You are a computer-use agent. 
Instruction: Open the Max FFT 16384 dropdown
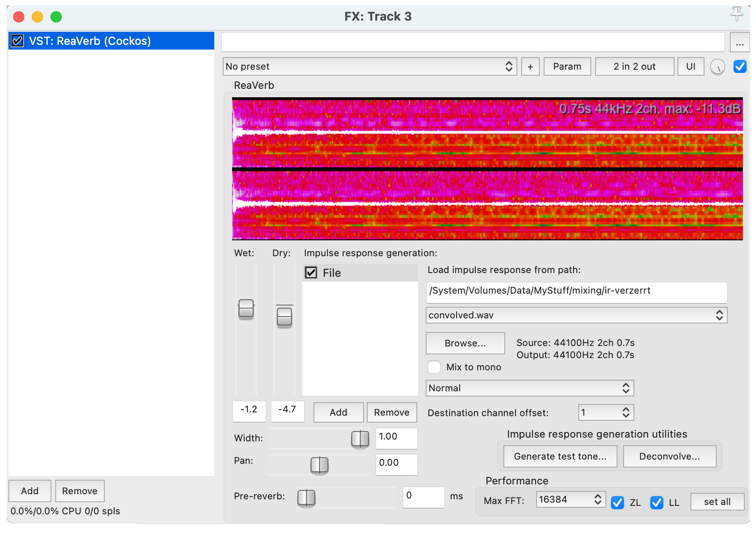point(571,499)
